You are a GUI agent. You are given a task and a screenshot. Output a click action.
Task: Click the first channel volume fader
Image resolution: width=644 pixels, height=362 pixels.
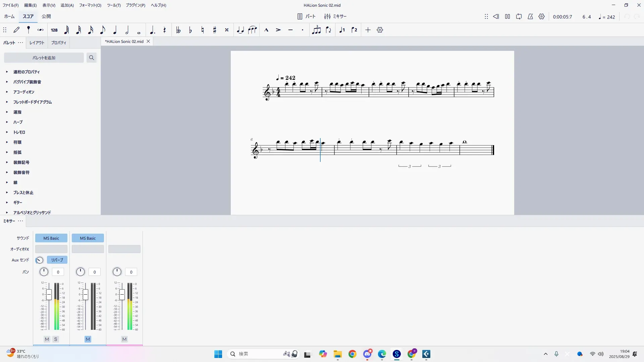[x=49, y=295]
